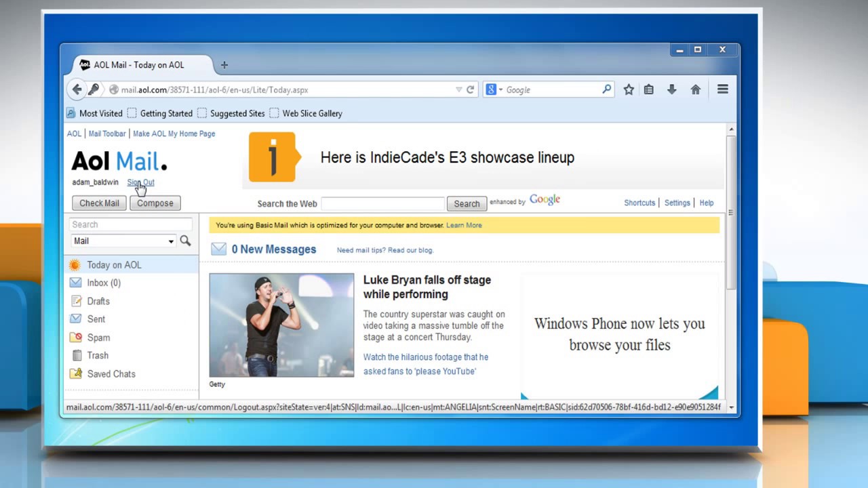Click the AOL link at page top
This screenshot has height=488, width=868.
click(x=74, y=134)
